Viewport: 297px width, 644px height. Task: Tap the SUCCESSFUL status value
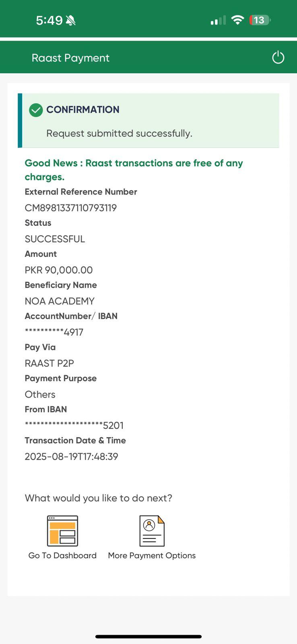(x=55, y=239)
